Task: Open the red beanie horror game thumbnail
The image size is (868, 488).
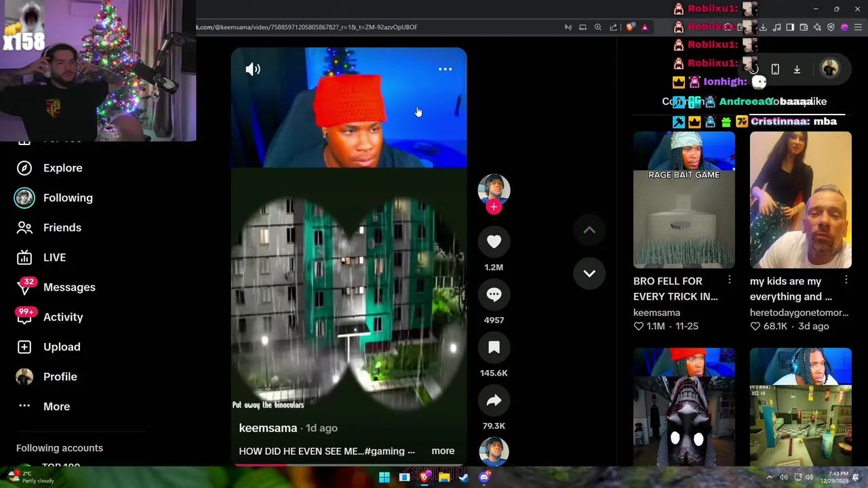Action: pos(684,407)
